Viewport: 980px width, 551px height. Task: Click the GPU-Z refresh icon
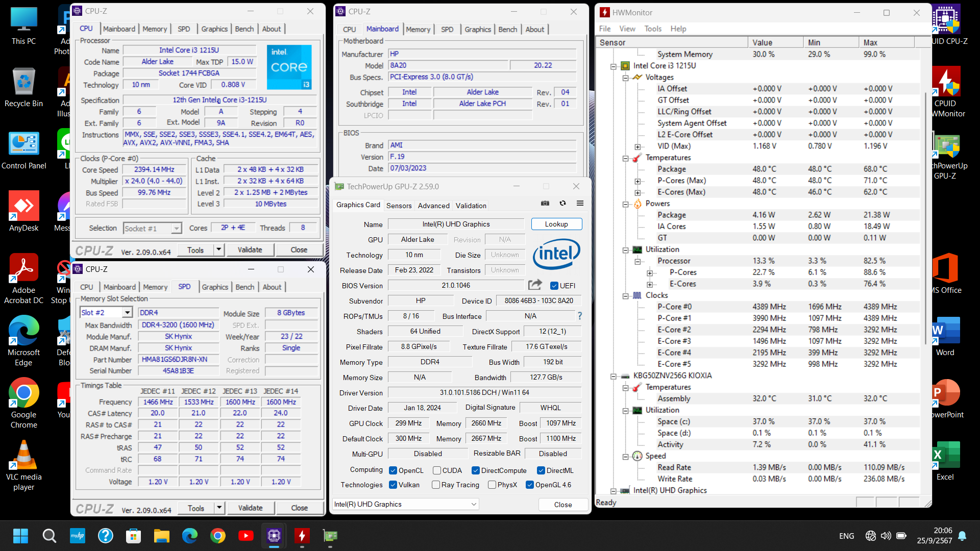click(x=562, y=203)
